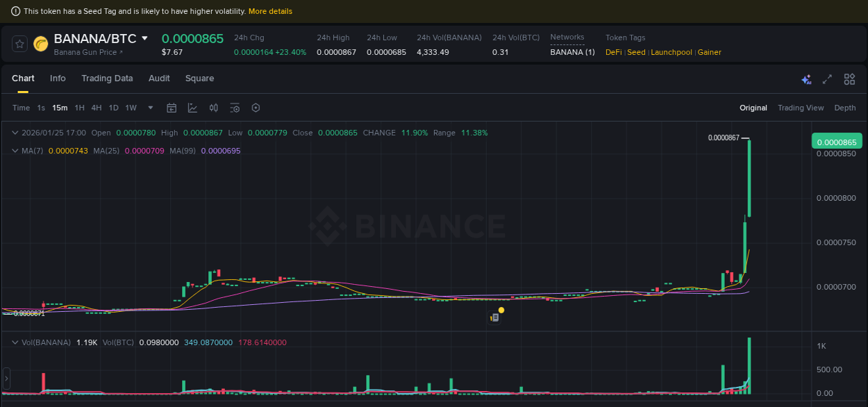
Task: Click the yellow event marker on the chart
Action: 501,308
